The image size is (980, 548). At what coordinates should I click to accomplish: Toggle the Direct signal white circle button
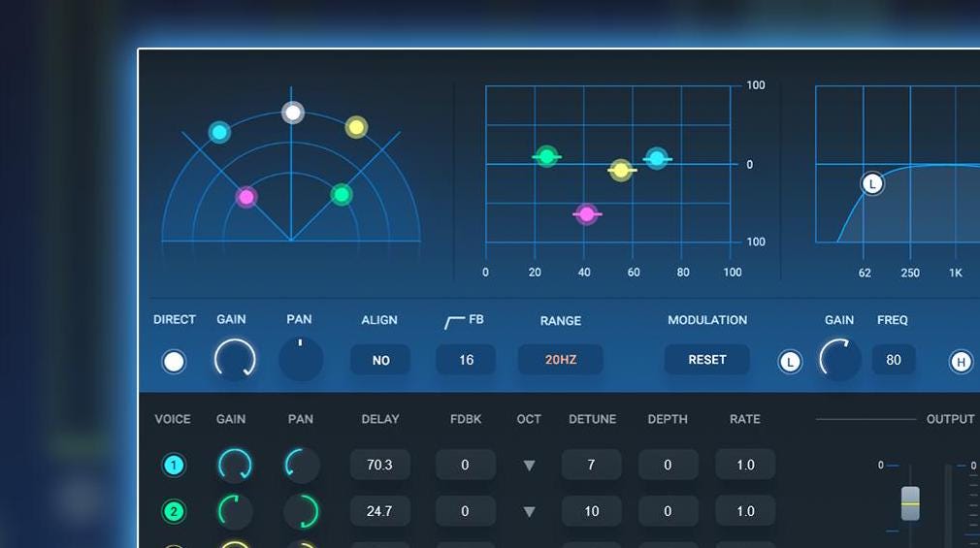[x=174, y=361]
